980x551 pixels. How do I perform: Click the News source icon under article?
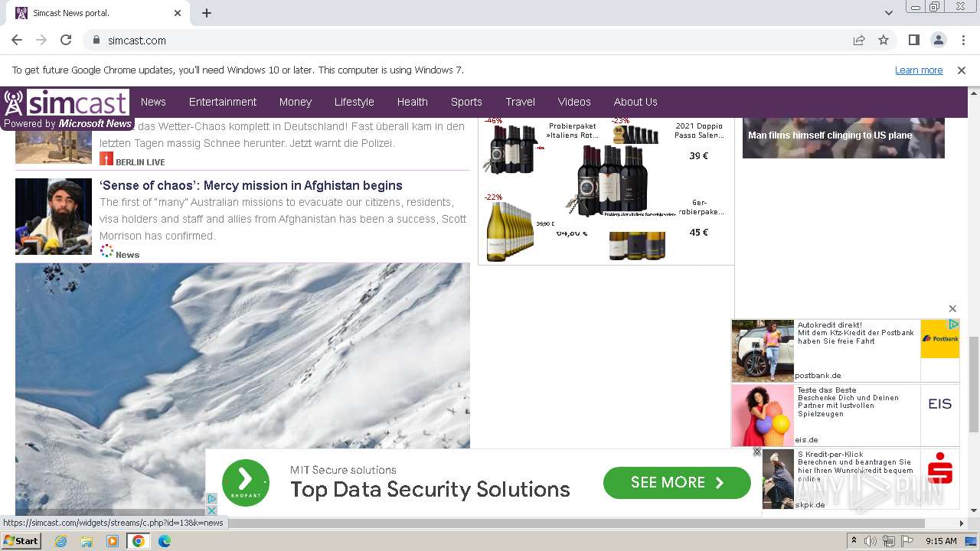(x=106, y=251)
